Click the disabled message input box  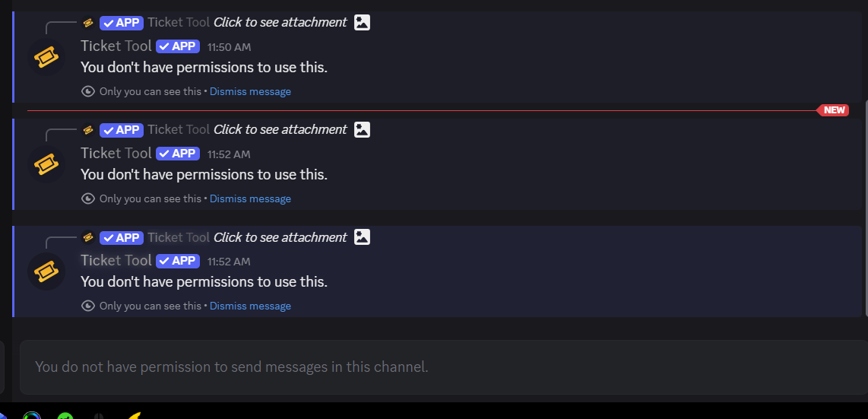click(441, 367)
